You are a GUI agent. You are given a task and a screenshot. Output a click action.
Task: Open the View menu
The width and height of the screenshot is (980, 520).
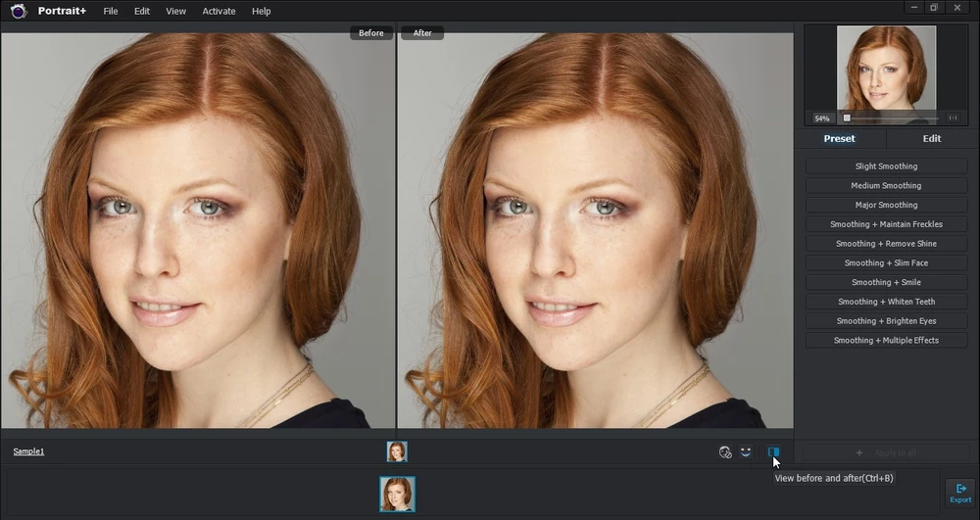175,11
